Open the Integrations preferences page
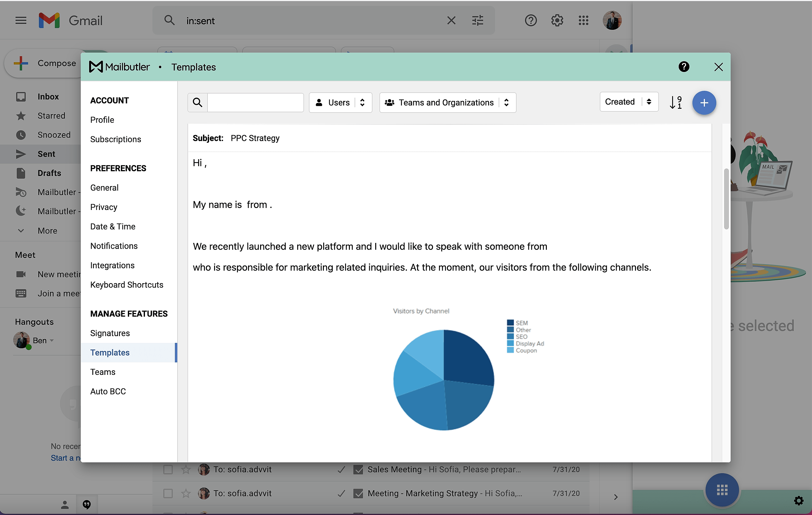This screenshot has width=812, height=515. (x=112, y=265)
